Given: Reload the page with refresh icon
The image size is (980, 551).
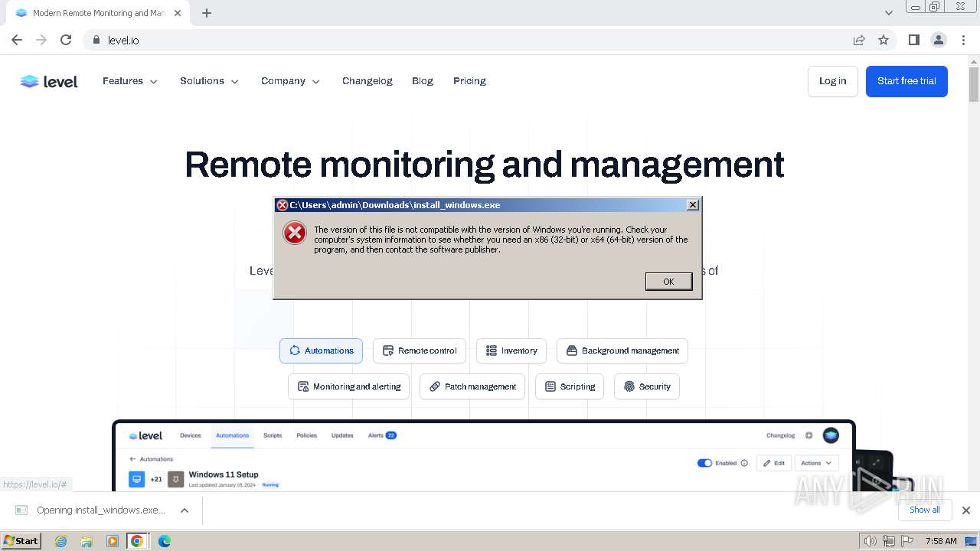Looking at the screenshot, I should [66, 40].
